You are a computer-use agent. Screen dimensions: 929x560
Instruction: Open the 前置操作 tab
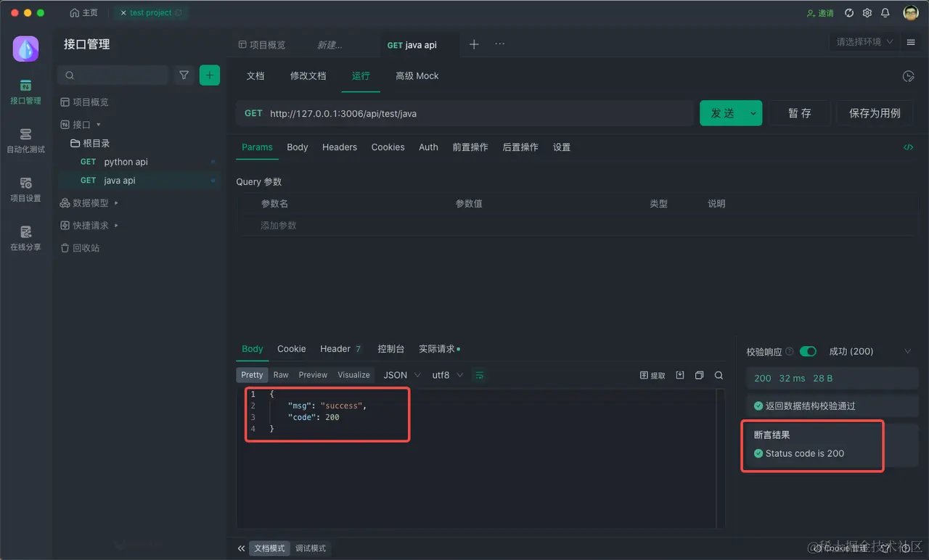tap(470, 147)
